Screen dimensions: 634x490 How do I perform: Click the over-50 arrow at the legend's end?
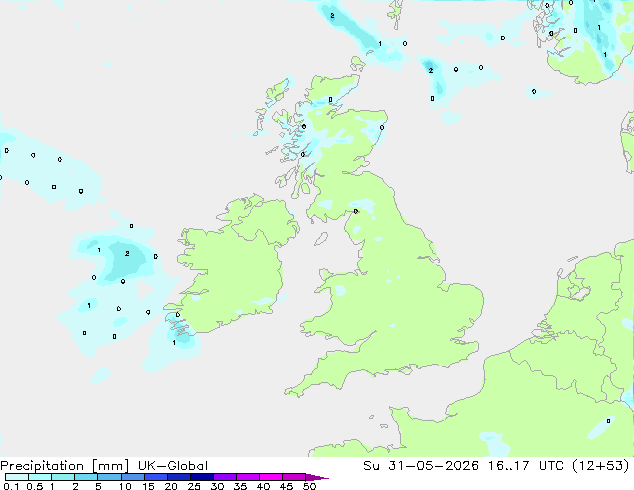(x=317, y=477)
